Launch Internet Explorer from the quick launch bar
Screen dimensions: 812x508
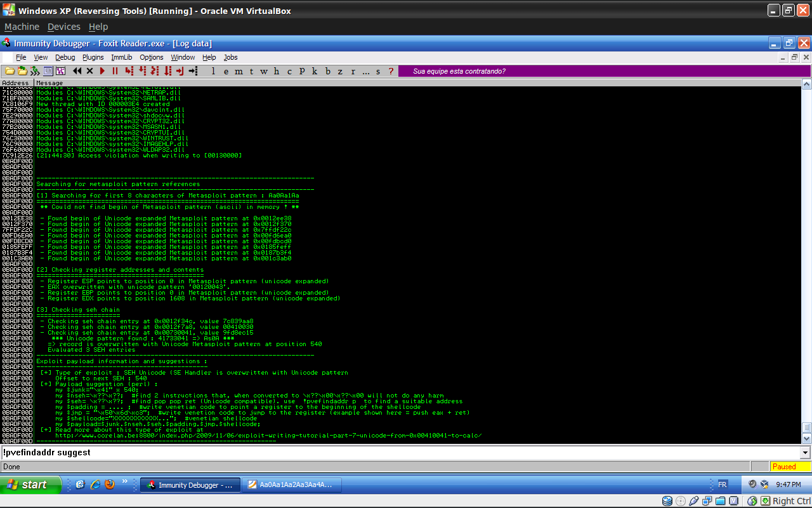[95, 485]
